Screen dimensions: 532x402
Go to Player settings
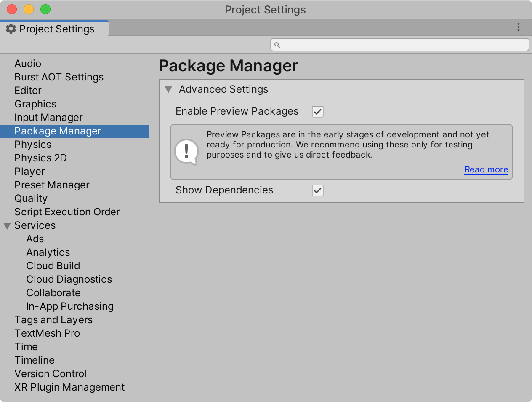pyautogui.click(x=29, y=172)
